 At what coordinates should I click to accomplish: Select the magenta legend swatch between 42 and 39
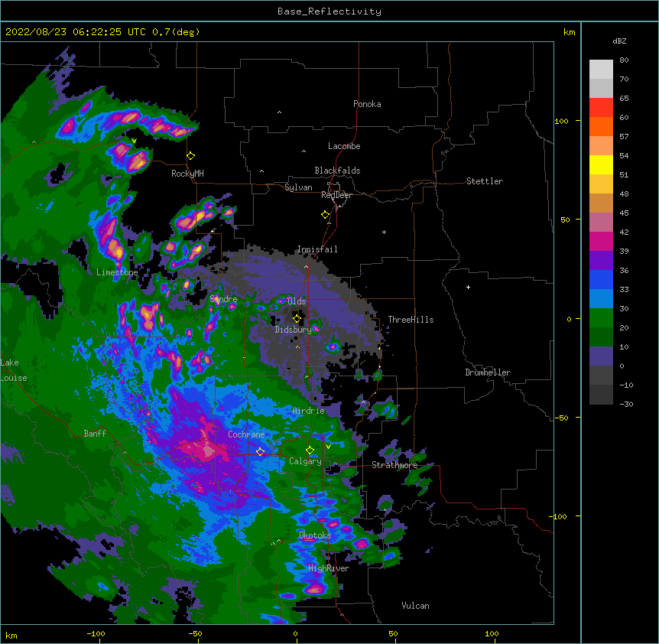click(601, 241)
